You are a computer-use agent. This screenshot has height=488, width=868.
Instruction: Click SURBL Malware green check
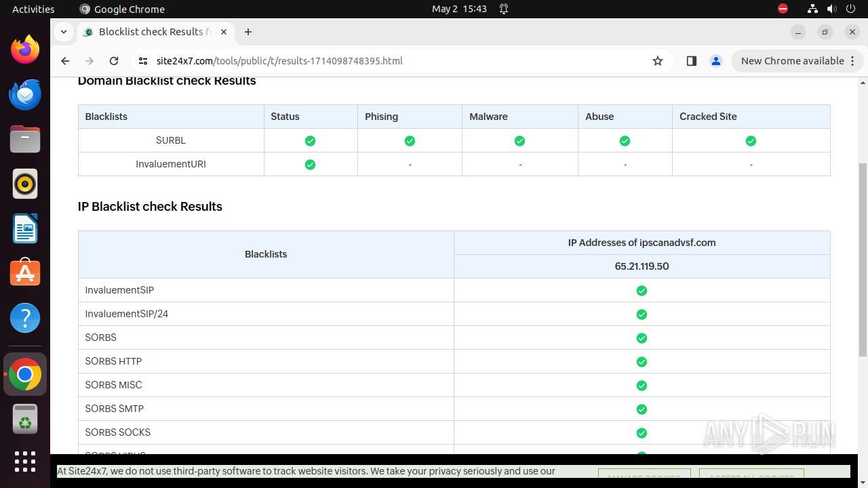(519, 141)
